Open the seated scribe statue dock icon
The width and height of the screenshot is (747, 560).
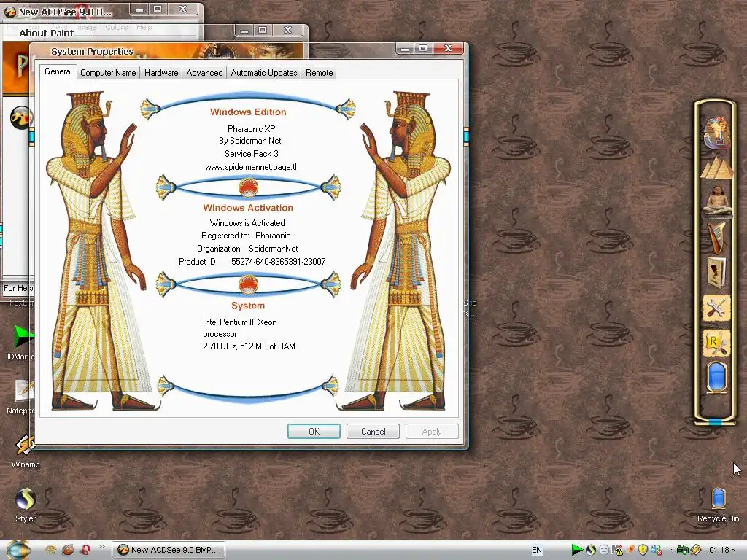pyautogui.click(x=717, y=201)
